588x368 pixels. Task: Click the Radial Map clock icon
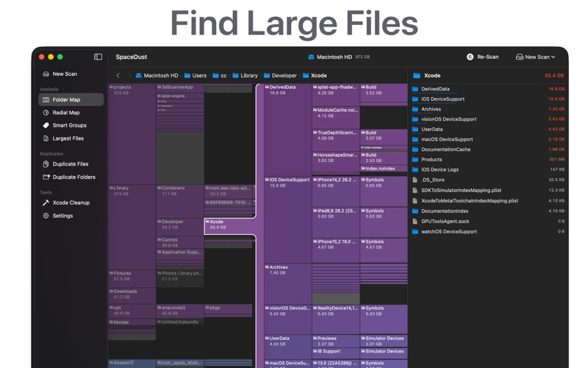coord(46,113)
